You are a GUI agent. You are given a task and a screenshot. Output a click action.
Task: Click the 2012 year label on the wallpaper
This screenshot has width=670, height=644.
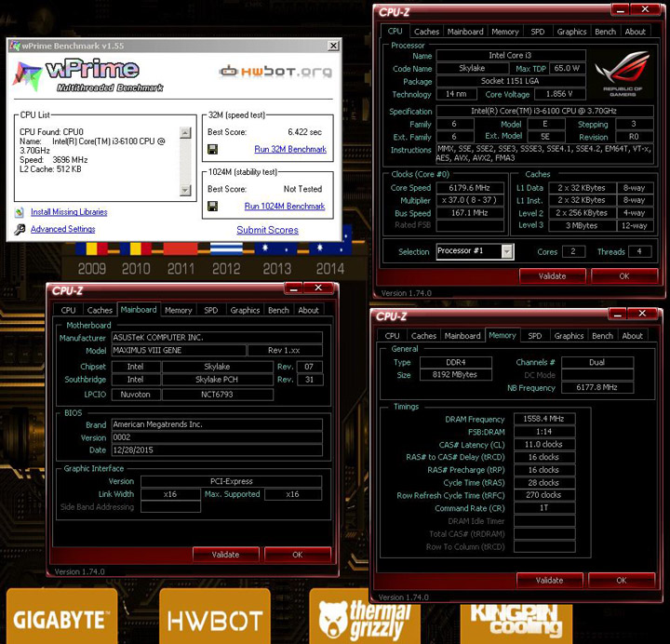(x=226, y=269)
